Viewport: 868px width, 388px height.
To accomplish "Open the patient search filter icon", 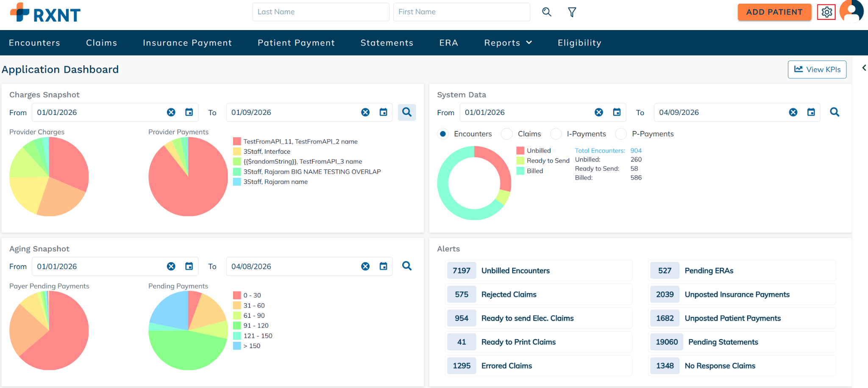I will tap(572, 12).
